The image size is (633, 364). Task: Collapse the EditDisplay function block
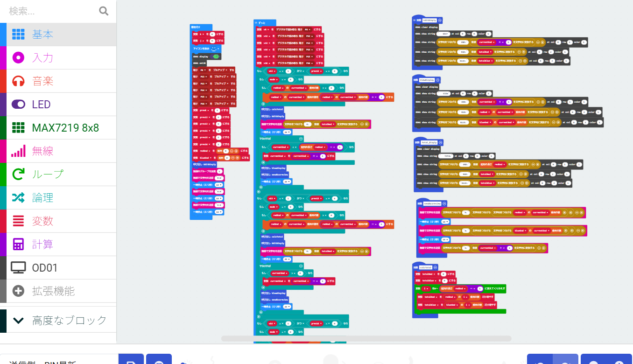(x=440, y=21)
